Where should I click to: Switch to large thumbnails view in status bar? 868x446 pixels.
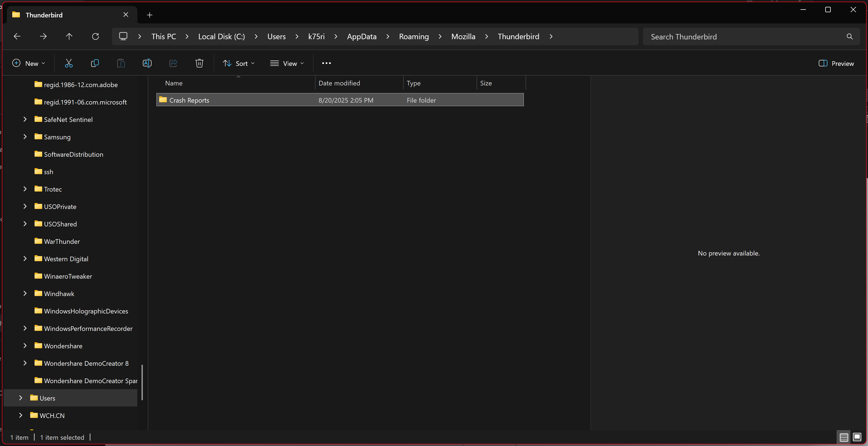(x=857, y=437)
